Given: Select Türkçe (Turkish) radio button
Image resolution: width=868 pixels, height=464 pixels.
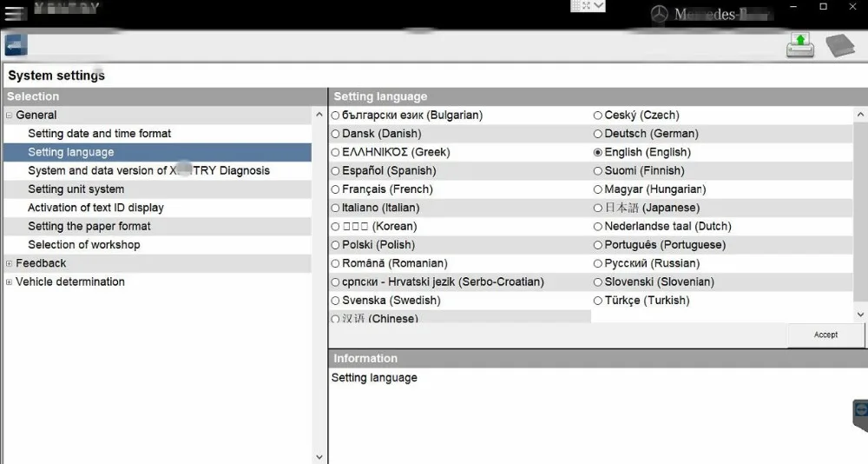Looking at the screenshot, I should [598, 301].
